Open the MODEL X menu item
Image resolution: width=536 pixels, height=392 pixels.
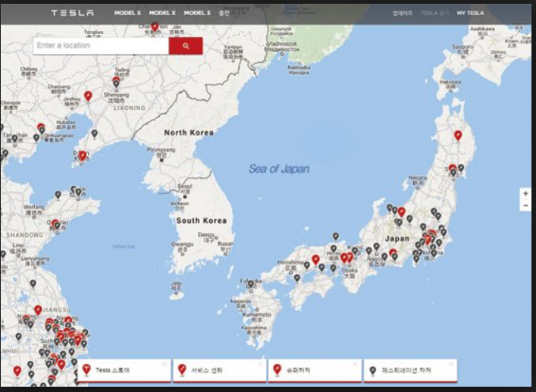[x=162, y=13]
